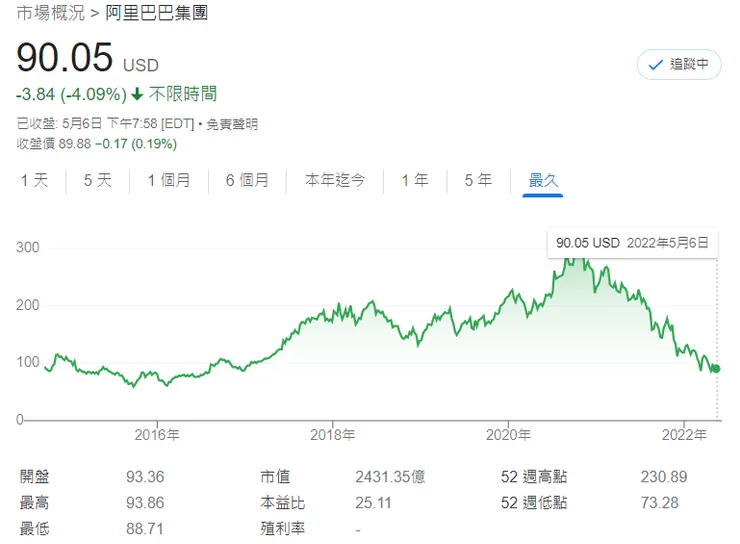
Task: Click the 52 週高點 value 230.89
Action: (664, 477)
